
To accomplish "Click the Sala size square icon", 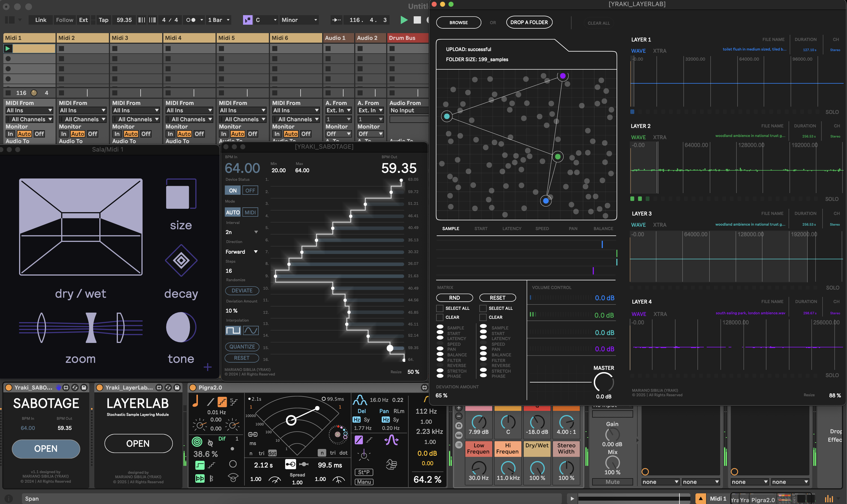I will pos(181,194).
